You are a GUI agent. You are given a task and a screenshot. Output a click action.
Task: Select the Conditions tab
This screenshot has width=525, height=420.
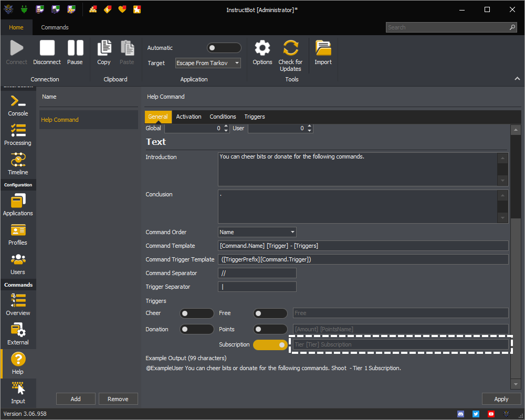(x=223, y=117)
